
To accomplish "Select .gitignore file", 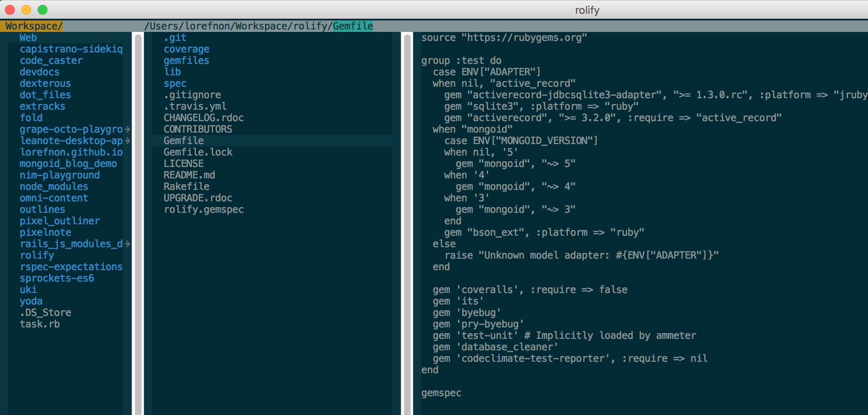I will pos(192,95).
